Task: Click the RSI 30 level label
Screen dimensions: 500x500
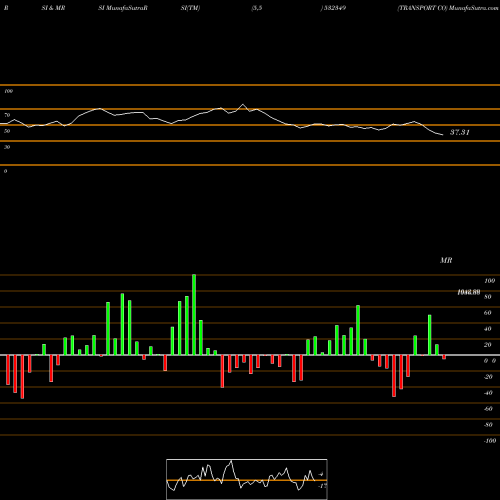Action: tap(7, 147)
